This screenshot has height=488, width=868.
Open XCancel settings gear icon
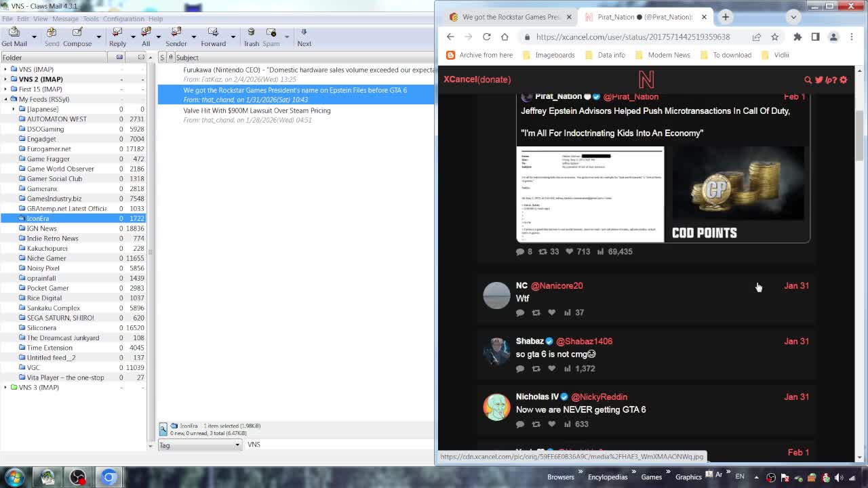tap(844, 80)
